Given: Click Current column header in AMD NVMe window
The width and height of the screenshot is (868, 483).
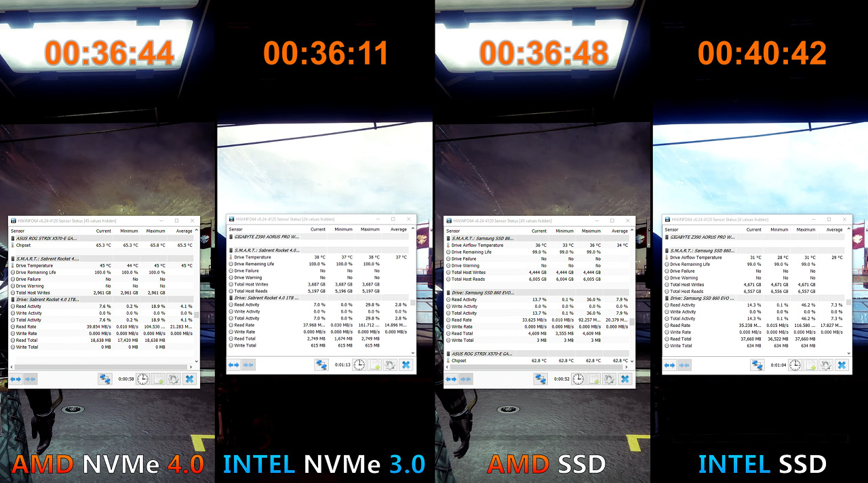Looking at the screenshot, I should [x=104, y=231].
